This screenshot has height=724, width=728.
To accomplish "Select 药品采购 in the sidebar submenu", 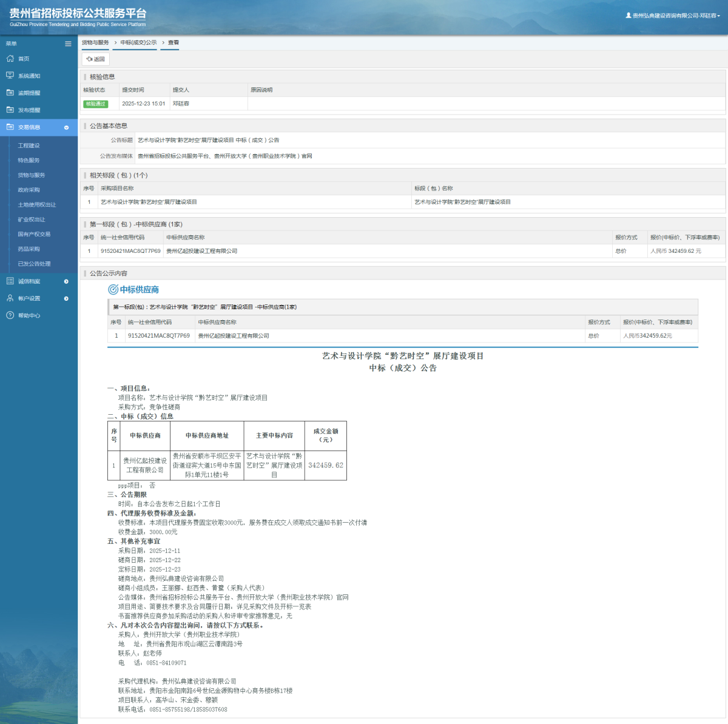I will tap(29, 249).
